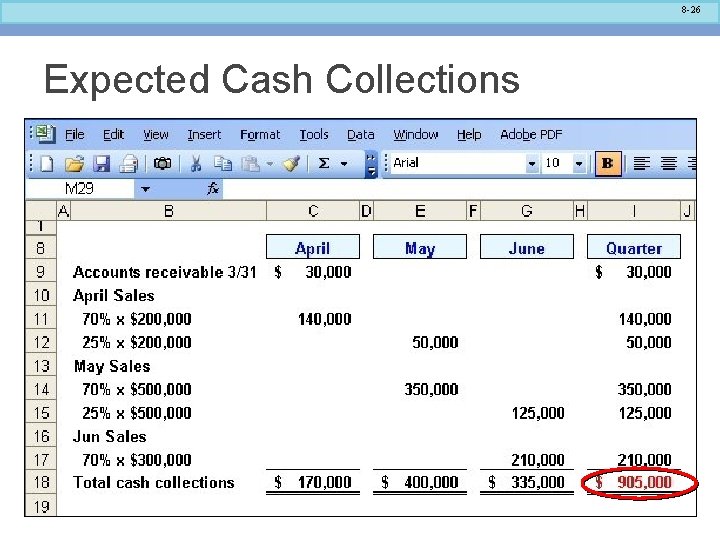Open the Edit menu
Viewport: 720px width, 540px height.
point(113,135)
